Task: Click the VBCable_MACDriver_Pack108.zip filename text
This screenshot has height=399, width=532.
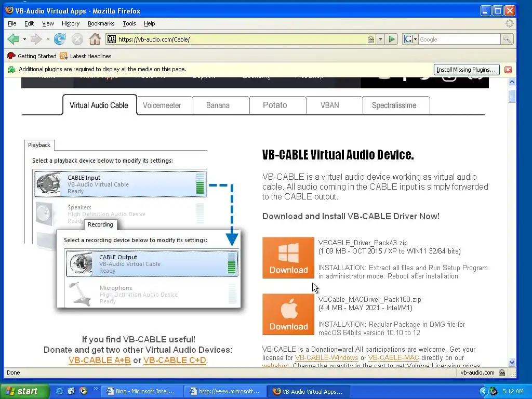Action: tap(369, 299)
